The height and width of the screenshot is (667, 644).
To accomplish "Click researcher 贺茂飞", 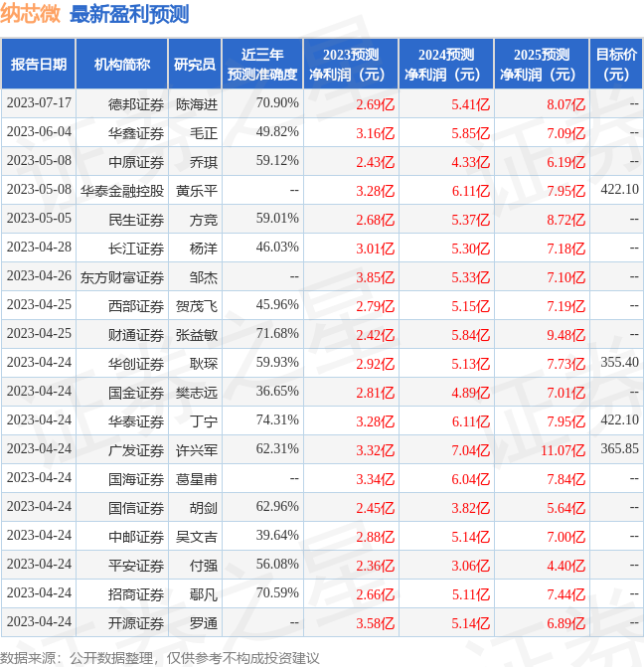I will click(x=197, y=306).
